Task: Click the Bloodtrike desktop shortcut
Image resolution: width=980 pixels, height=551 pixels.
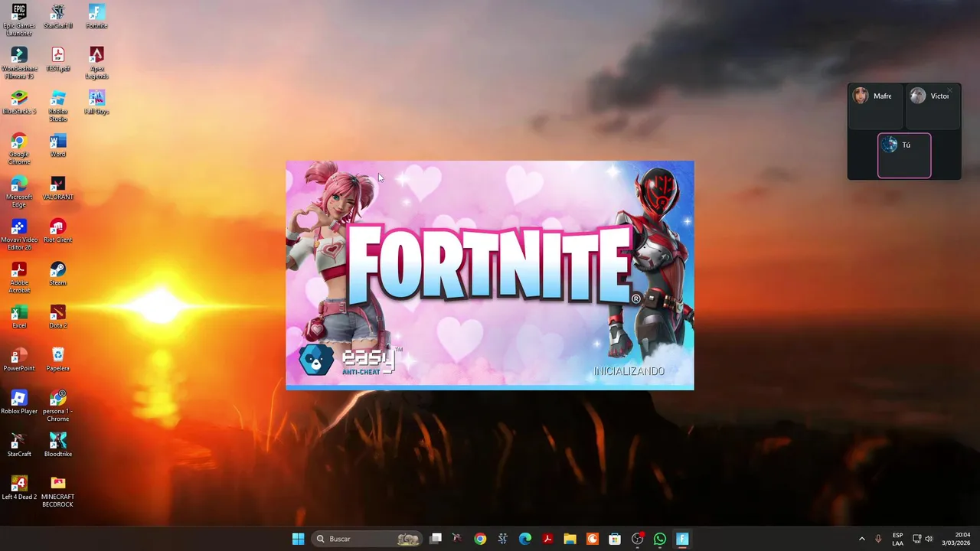Action: (58, 445)
